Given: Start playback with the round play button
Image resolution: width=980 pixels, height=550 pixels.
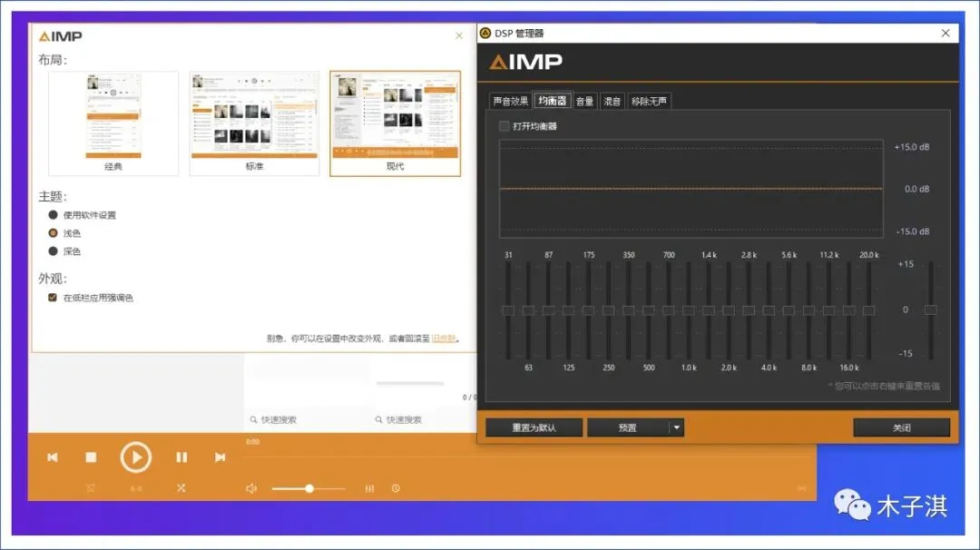Looking at the screenshot, I should [x=135, y=457].
